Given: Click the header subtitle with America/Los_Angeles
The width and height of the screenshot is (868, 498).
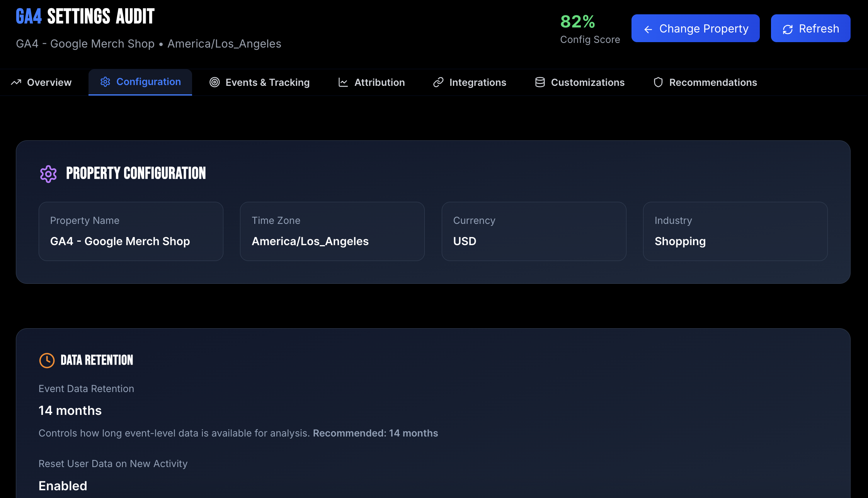Looking at the screenshot, I should pos(148,44).
